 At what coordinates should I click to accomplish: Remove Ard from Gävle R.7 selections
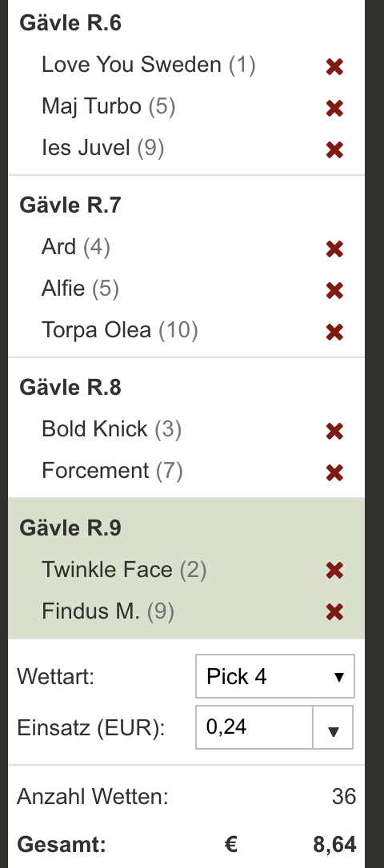(334, 249)
